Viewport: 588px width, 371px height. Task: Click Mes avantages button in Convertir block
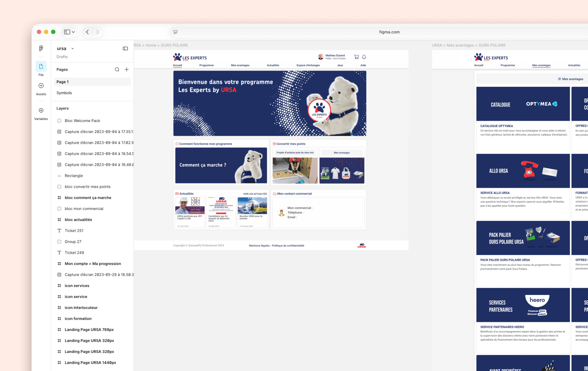tap(342, 153)
